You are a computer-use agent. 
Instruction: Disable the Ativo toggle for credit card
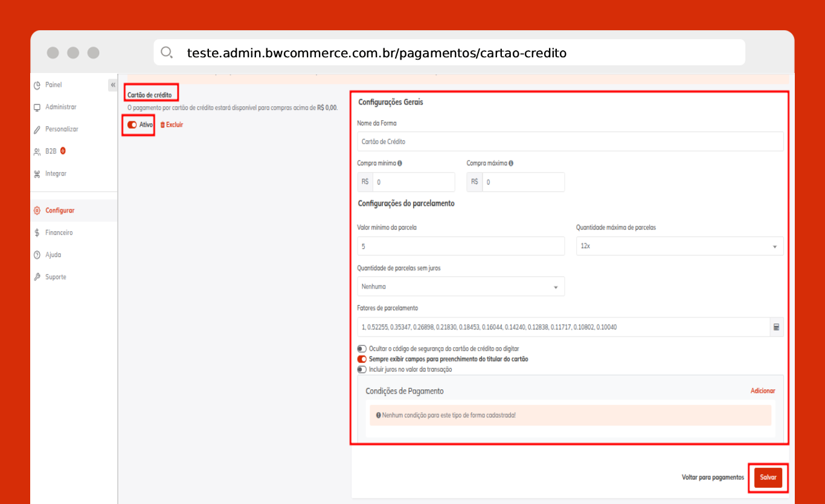pos(132,125)
